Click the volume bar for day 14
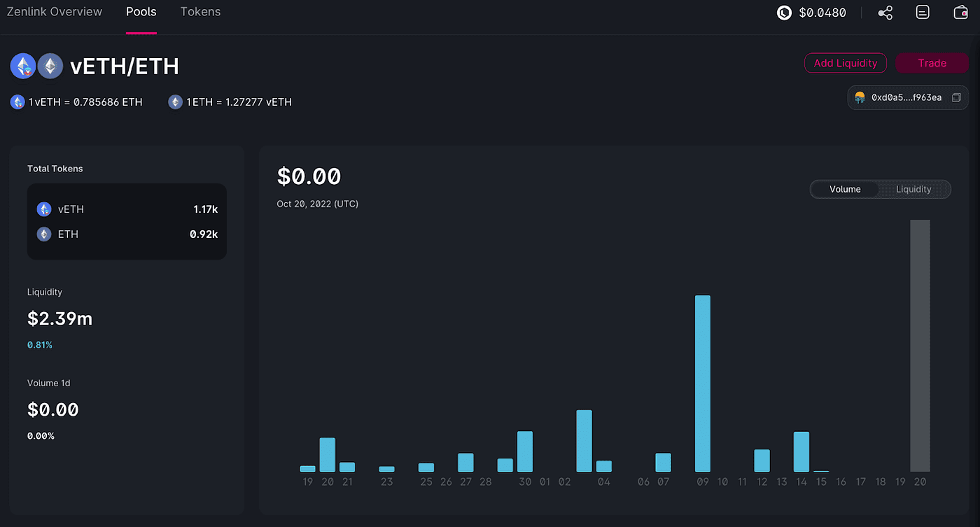Screen dimensions: 980x527 pos(801,451)
